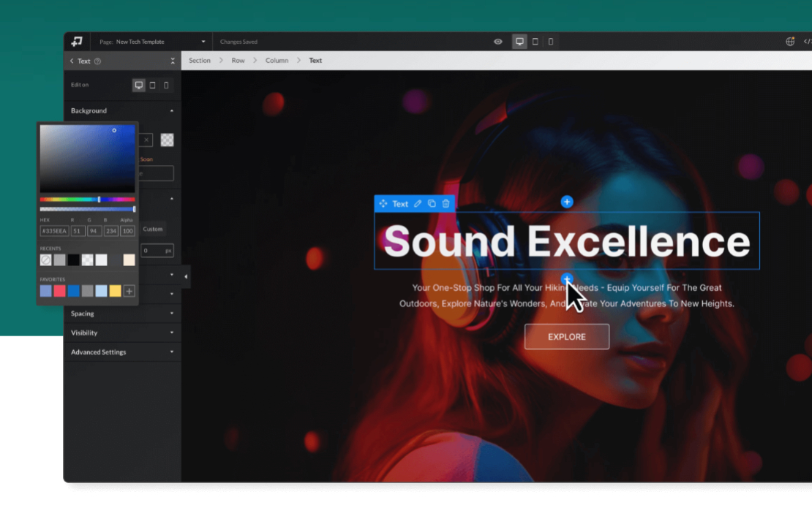The width and height of the screenshot is (812, 508).
Task: Select the cream swatch in Recents
Action: [129, 259]
